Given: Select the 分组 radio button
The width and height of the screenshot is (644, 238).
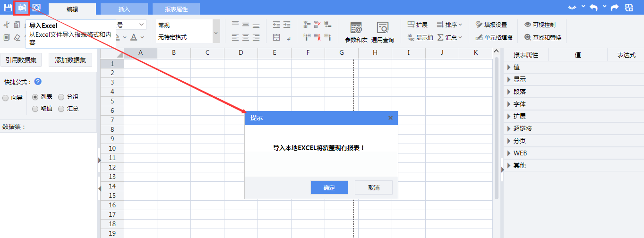Looking at the screenshot, I should [x=61, y=97].
